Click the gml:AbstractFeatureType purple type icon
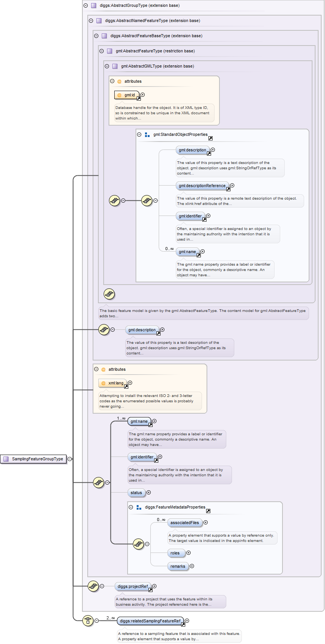The image size is (325, 644). 110,51
